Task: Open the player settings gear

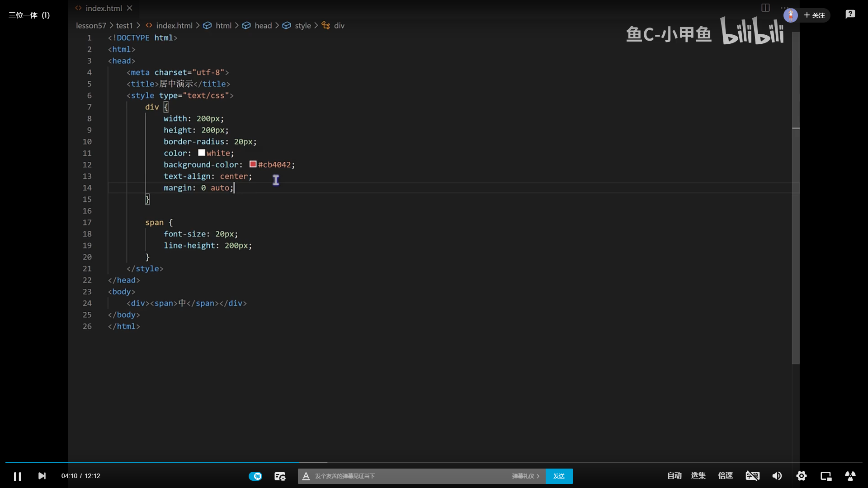Action: click(x=802, y=476)
